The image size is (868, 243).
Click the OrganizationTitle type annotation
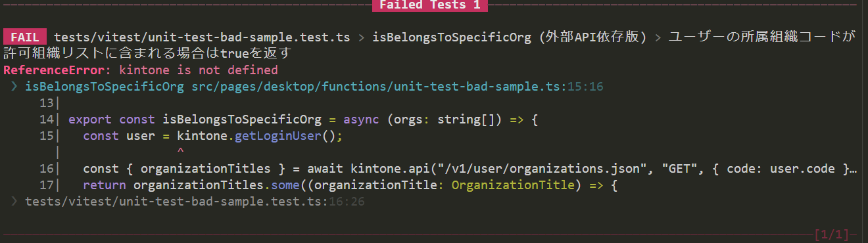click(513, 185)
